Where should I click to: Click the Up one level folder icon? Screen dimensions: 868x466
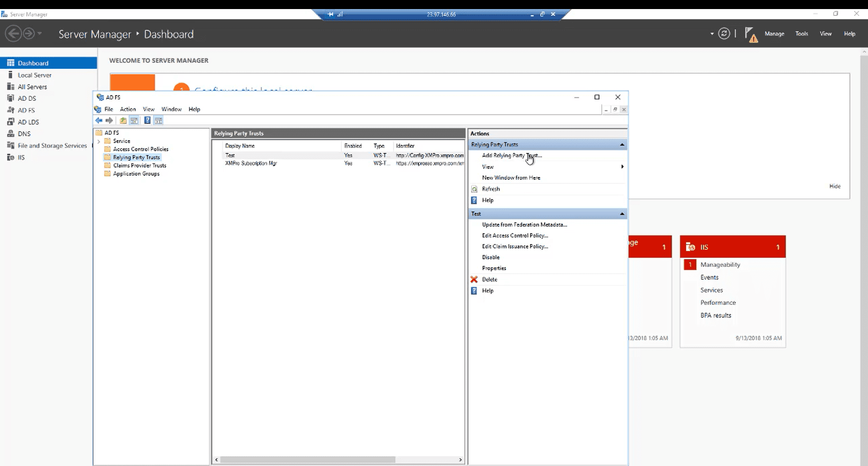pos(123,120)
